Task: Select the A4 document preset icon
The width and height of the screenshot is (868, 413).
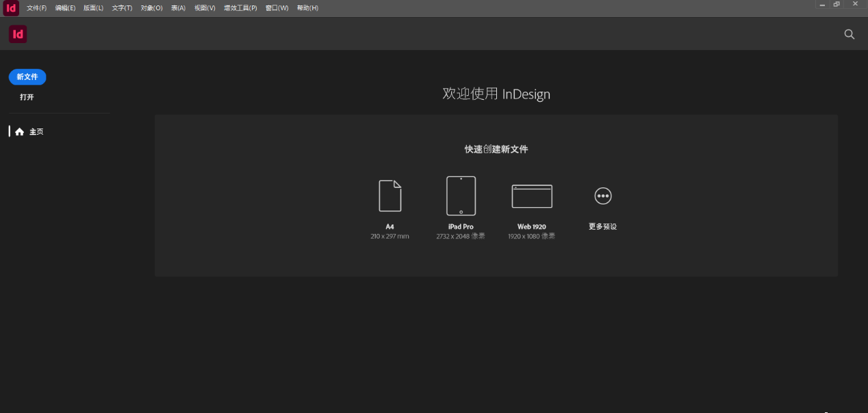Action: coord(390,196)
